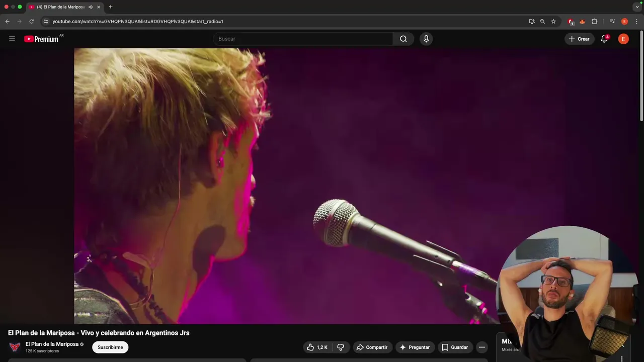Open a new tab
The width and height of the screenshot is (644, 362).
coord(111,7)
